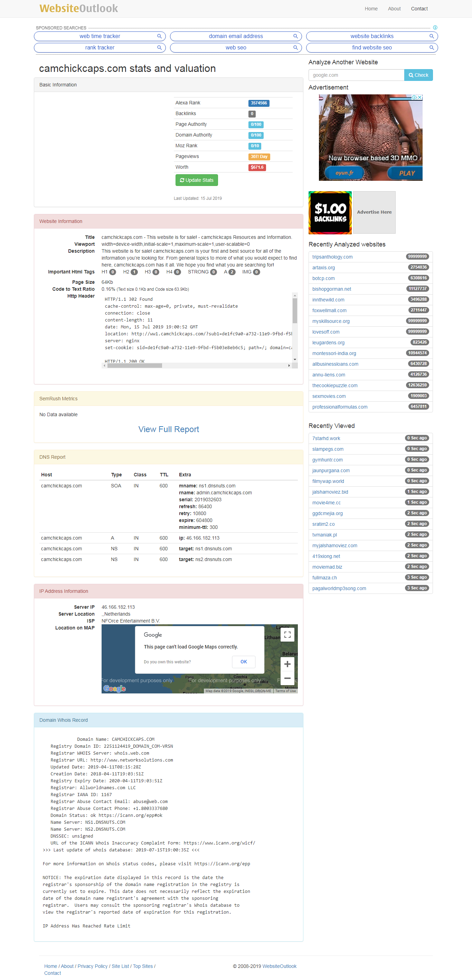Open footer Home link
The image size is (472, 980).
point(50,966)
